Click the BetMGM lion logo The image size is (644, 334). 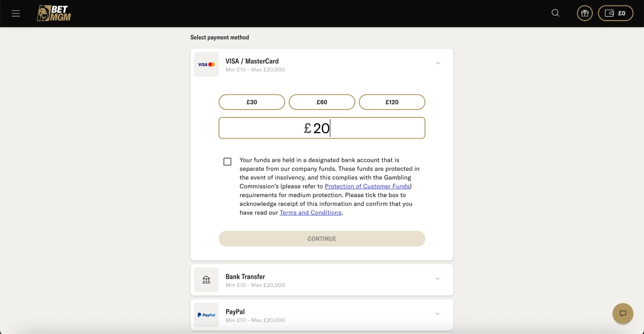tap(54, 13)
